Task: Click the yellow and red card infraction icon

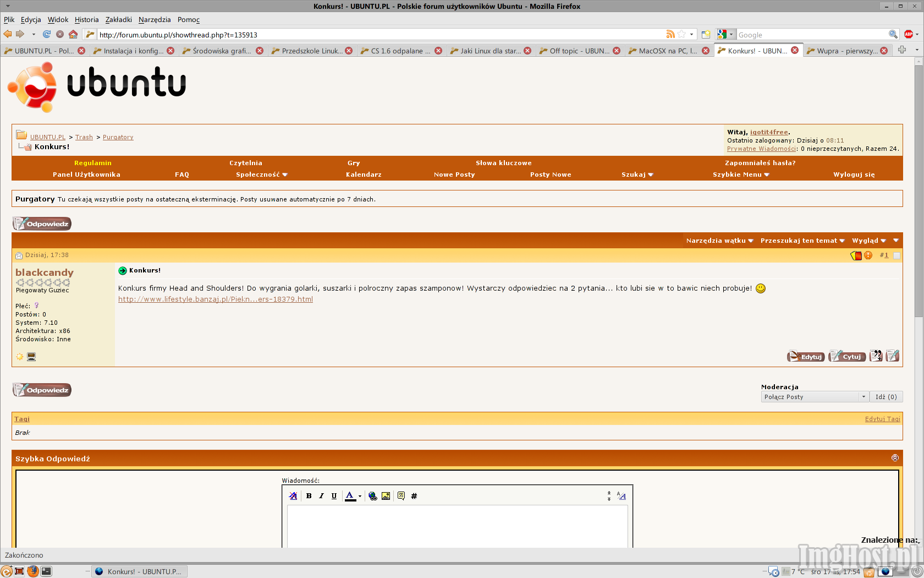Action: pyautogui.click(x=856, y=255)
